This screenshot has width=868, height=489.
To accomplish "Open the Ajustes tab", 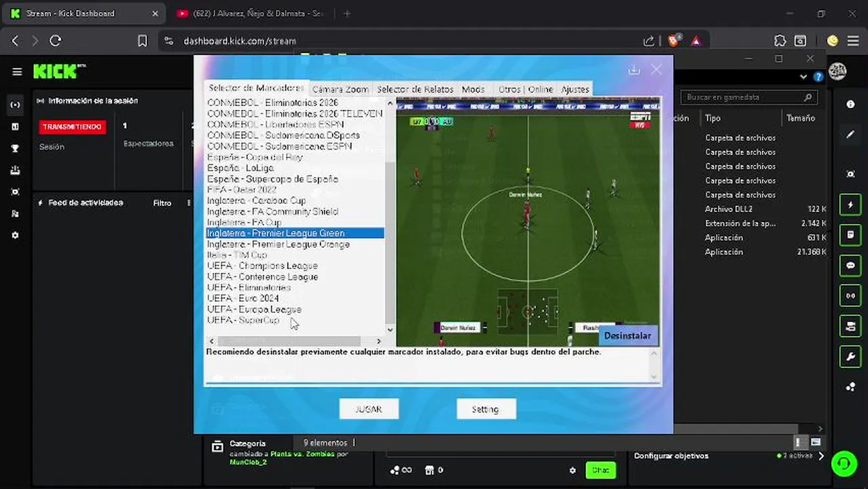I will (x=575, y=89).
